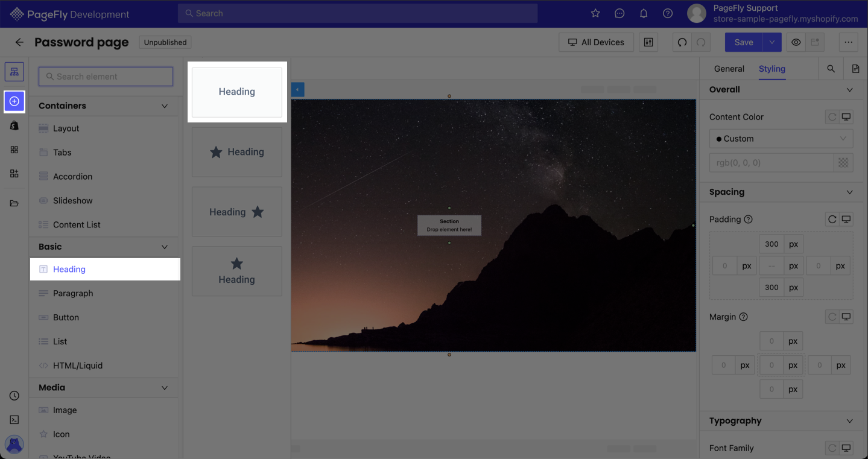Redo the last action

pyautogui.click(x=701, y=42)
